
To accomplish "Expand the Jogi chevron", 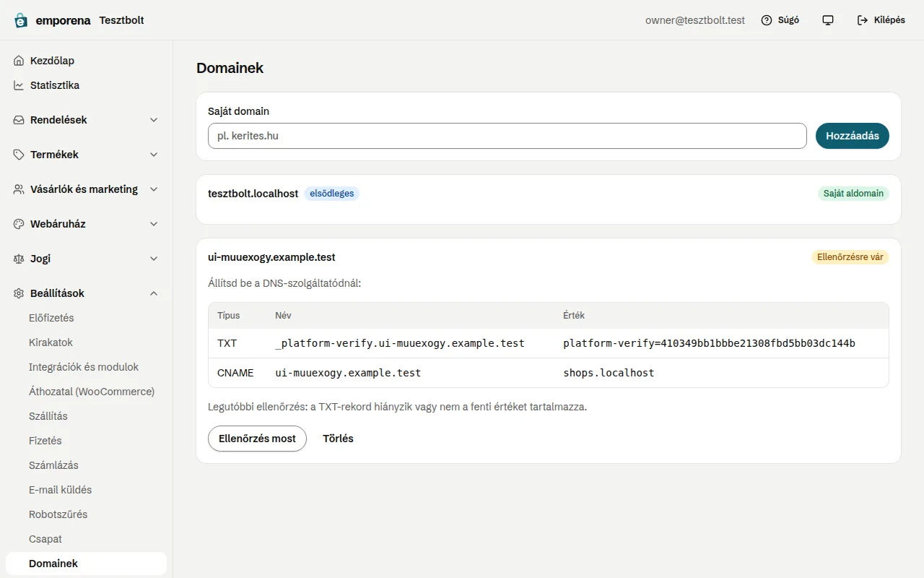I will [154, 259].
